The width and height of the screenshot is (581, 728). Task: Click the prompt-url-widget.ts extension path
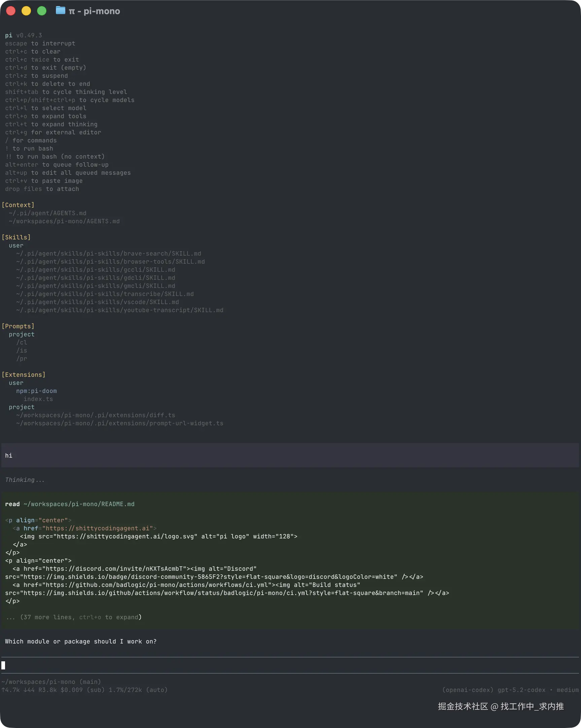point(119,423)
